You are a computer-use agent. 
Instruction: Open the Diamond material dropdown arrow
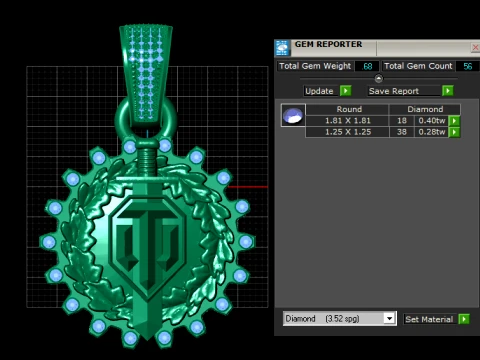pyautogui.click(x=389, y=318)
